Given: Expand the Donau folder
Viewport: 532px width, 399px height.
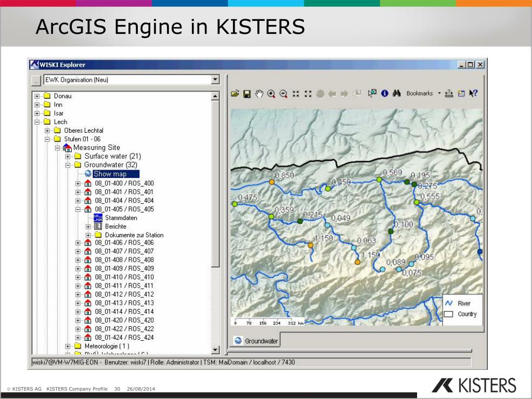Looking at the screenshot, I should tap(37, 96).
